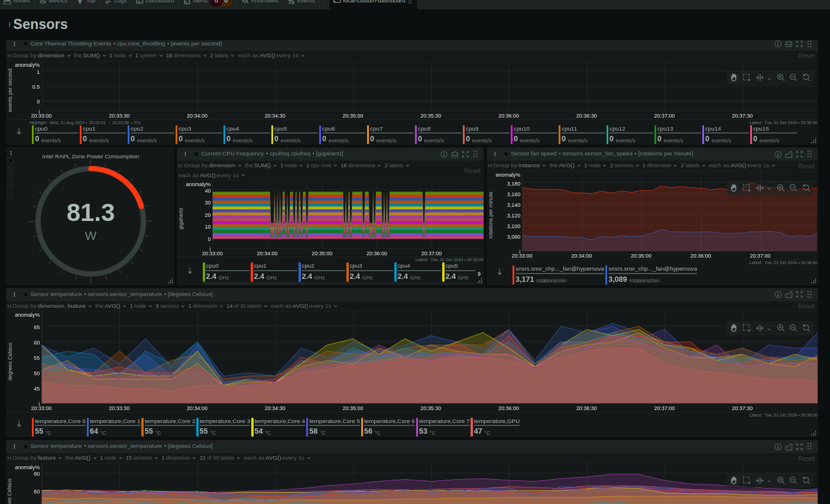Click Reset on Sensor fan speed chart
This screenshot has height=504, width=830.
tap(806, 166)
